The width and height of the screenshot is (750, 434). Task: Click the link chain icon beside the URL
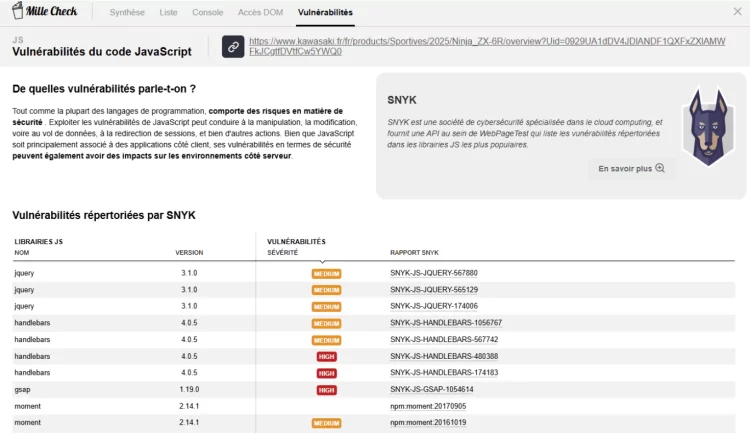pos(233,46)
